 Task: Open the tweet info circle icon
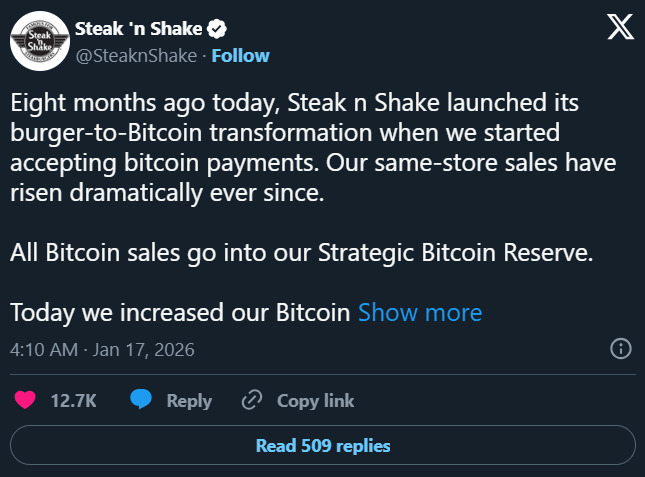[x=619, y=349]
